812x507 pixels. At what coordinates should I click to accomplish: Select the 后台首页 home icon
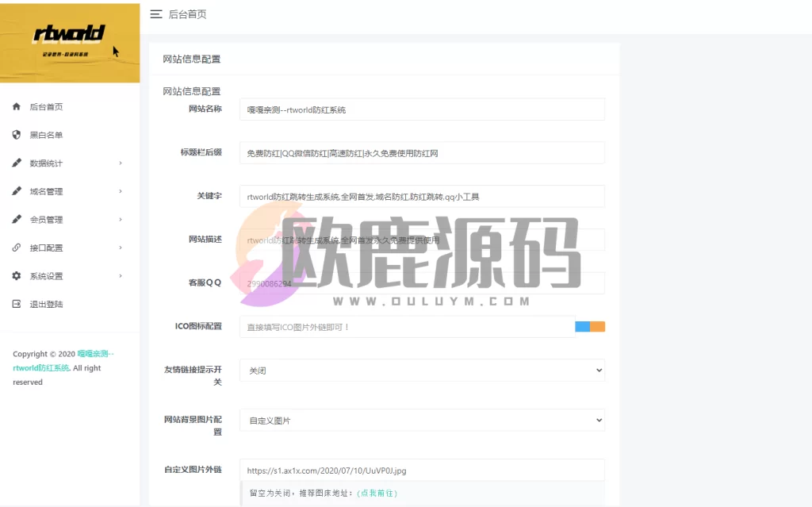point(15,106)
